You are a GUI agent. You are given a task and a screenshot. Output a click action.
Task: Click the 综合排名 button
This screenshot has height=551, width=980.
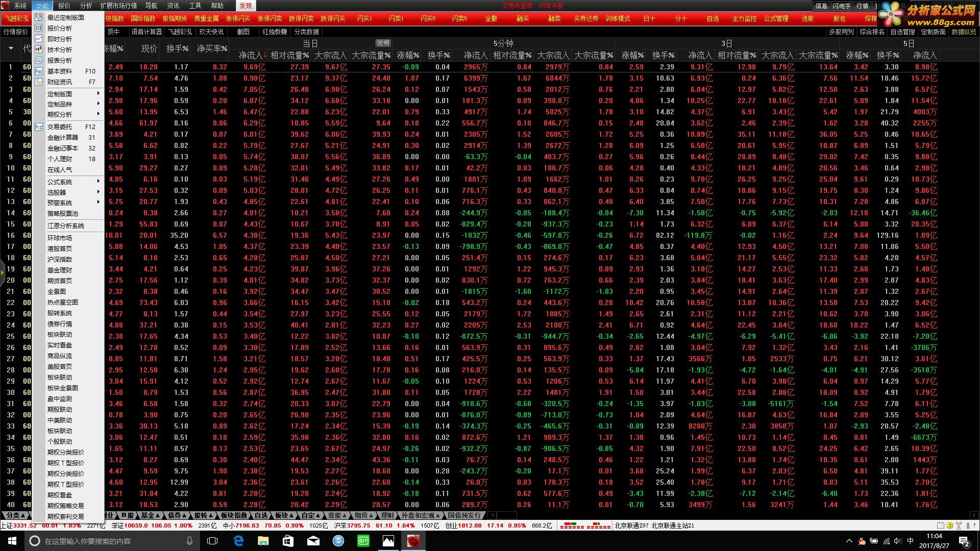tap(872, 32)
